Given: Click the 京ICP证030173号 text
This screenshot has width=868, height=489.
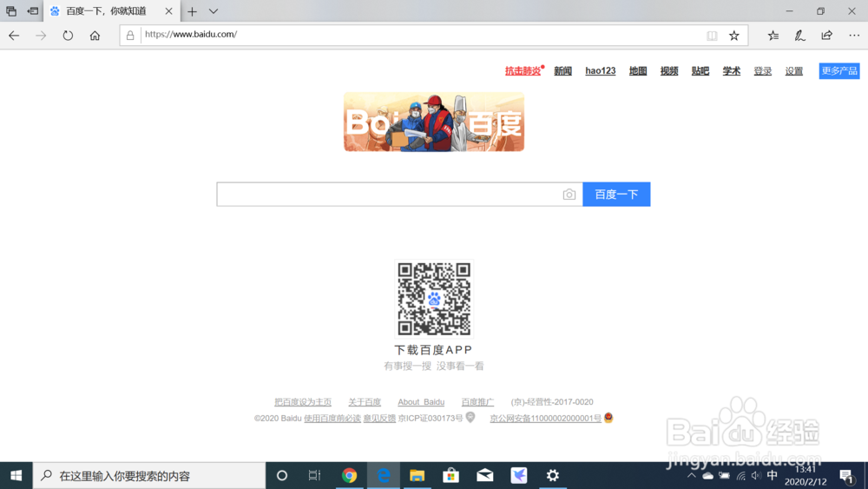Looking at the screenshot, I should 431,418.
